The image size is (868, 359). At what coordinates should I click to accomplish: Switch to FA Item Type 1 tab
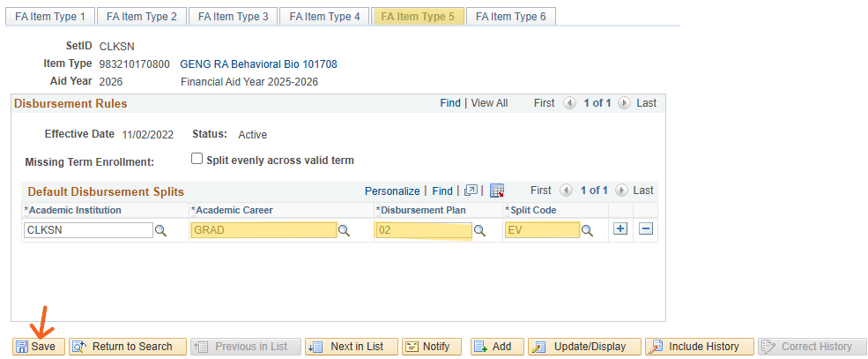click(x=50, y=17)
